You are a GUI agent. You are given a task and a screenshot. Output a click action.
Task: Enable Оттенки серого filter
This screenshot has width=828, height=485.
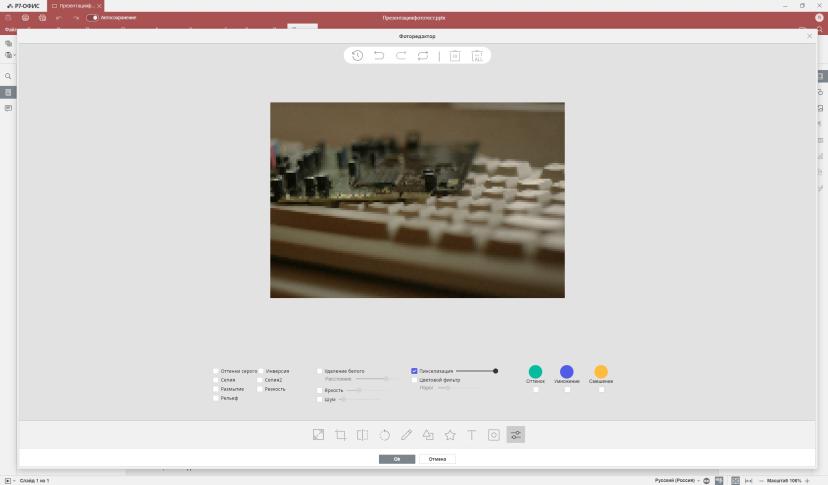pyautogui.click(x=215, y=371)
